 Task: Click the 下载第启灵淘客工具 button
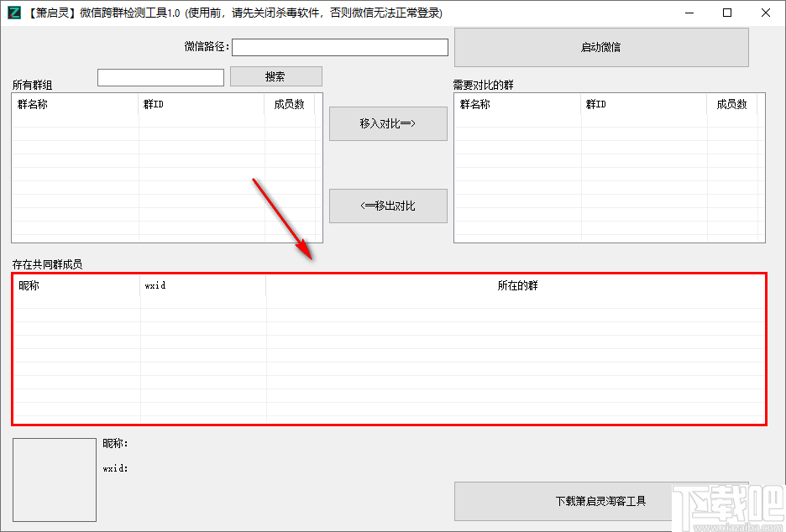(x=601, y=501)
